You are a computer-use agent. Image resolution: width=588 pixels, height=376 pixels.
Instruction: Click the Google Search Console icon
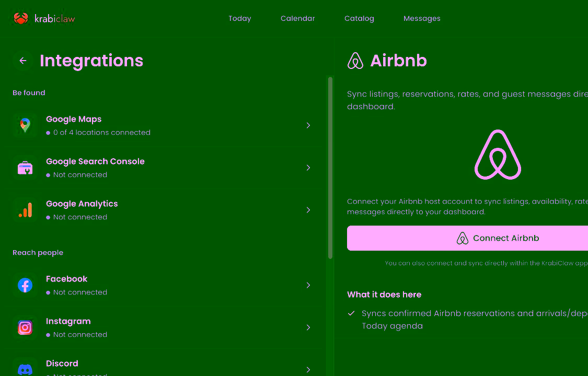25,168
